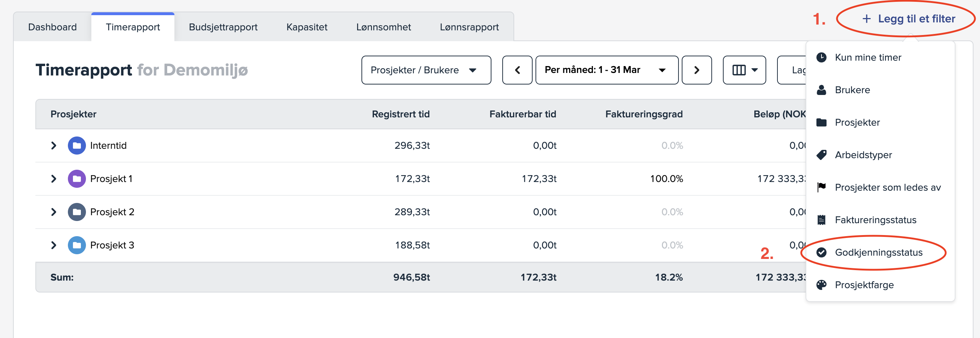980x338 pixels.
Task: Open the column selector dropdown
Action: coord(744,70)
